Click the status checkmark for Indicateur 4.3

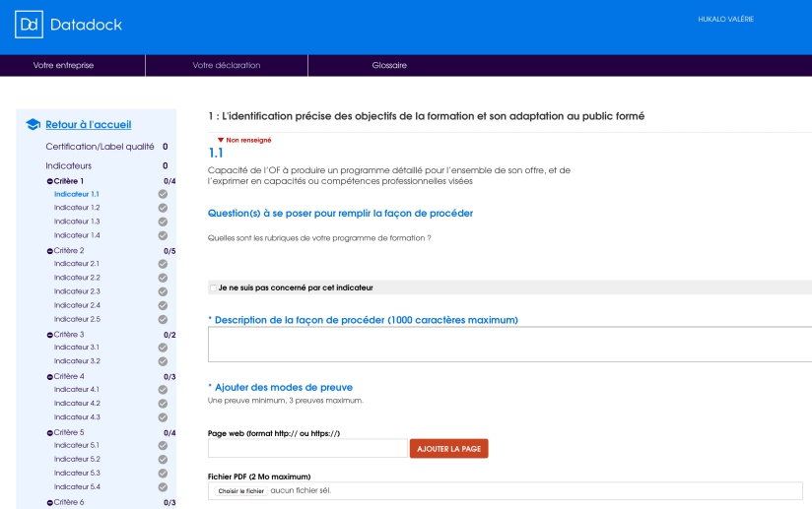tap(163, 417)
